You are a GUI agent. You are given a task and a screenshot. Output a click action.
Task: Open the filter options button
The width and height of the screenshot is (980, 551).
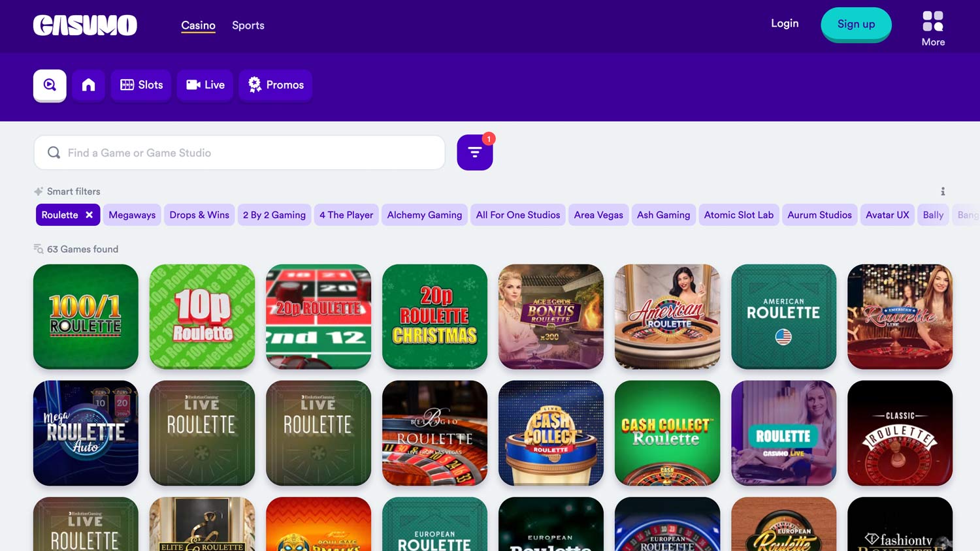(475, 153)
